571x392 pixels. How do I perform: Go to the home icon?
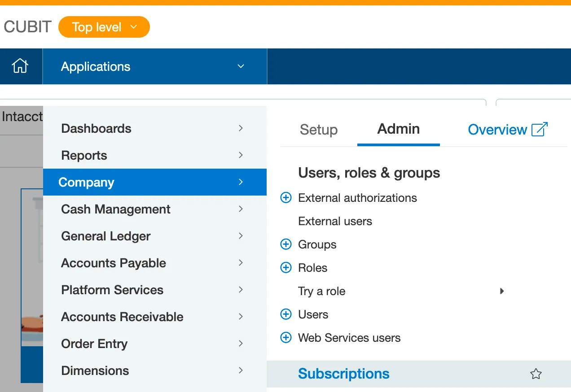tap(20, 66)
